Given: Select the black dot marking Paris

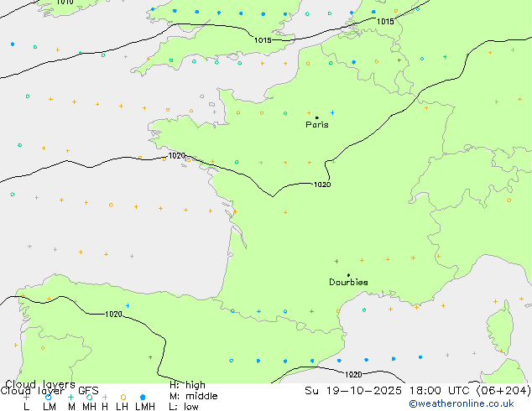Looking at the screenshot, I should (x=317, y=117).
